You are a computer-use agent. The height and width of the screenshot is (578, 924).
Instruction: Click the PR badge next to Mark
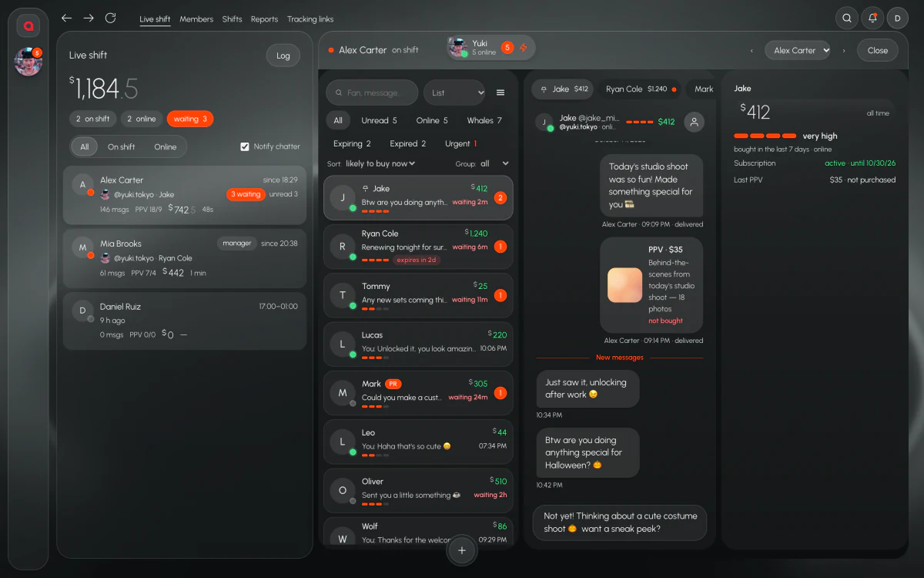[393, 384]
